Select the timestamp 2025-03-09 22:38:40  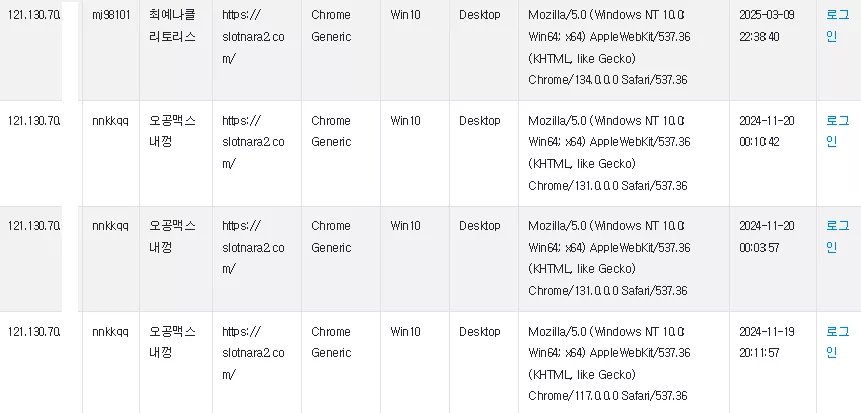coord(767,26)
